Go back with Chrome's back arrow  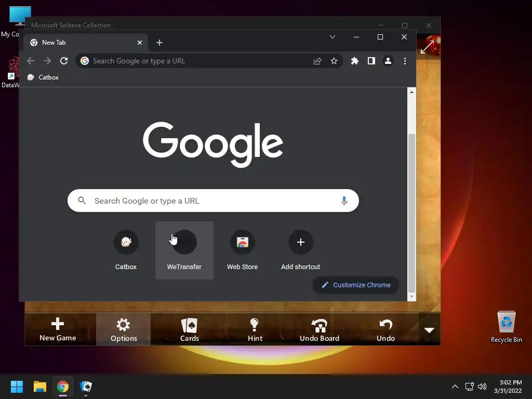click(31, 61)
